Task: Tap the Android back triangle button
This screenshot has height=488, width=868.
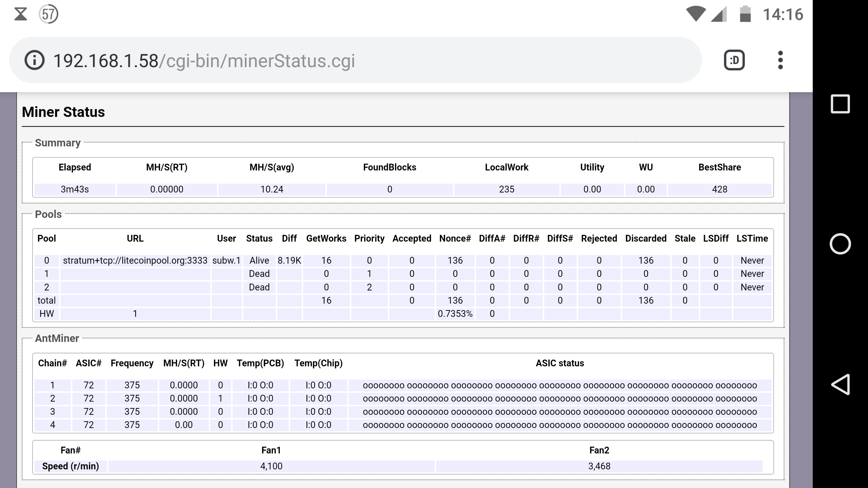Action: point(840,384)
